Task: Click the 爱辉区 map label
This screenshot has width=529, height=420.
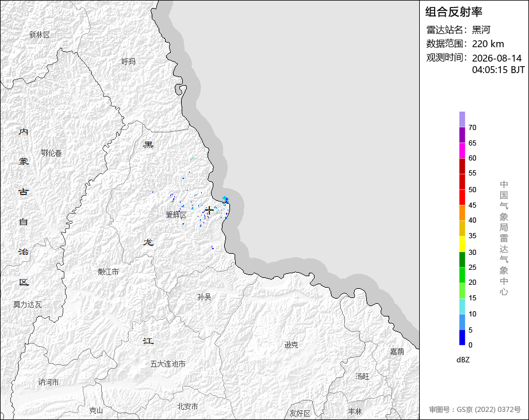Action: click(176, 215)
